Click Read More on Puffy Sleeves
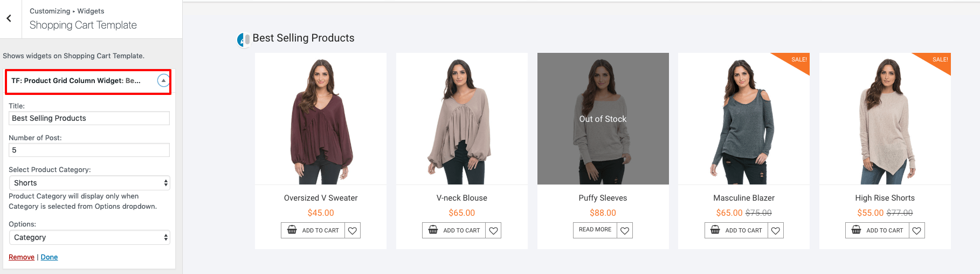The width and height of the screenshot is (980, 274). [x=595, y=230]
